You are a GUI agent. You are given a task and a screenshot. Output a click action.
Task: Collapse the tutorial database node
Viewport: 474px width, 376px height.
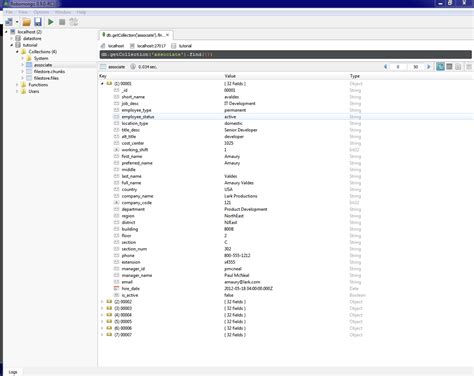12,45
